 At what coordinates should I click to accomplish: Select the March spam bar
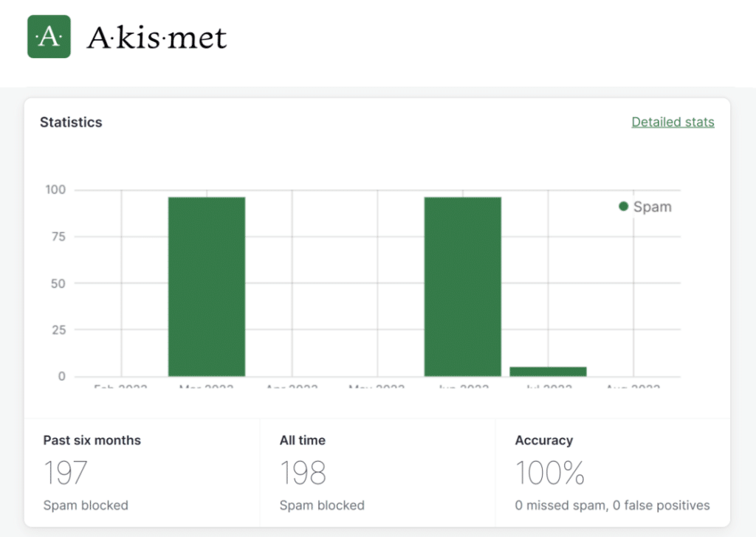[207, 286]
